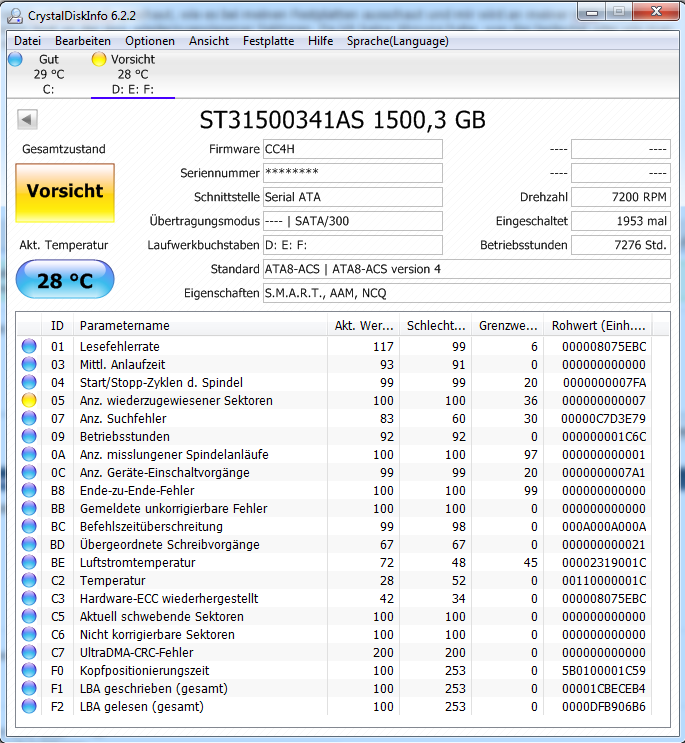685x743 pixels.
Task: Open the Hilfe menu
Action: [x=320, y=41]
